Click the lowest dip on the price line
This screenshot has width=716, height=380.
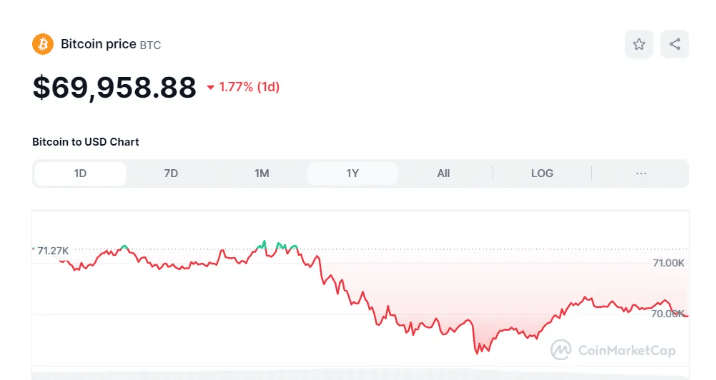pos(476,353)
